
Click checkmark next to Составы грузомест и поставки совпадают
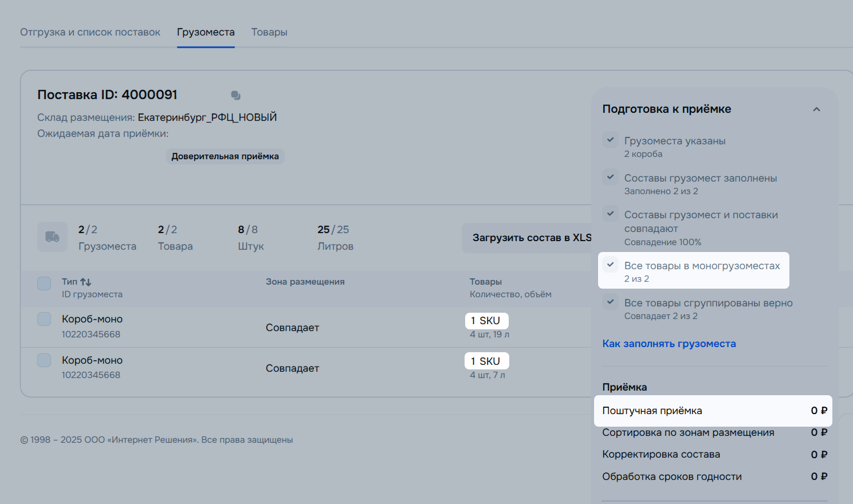(611, 214)
